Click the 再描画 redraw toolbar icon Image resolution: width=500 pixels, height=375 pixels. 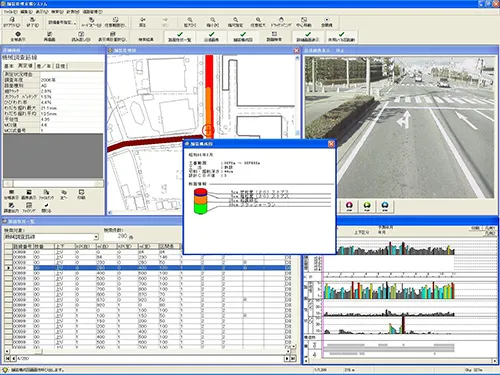coord(49,36)
